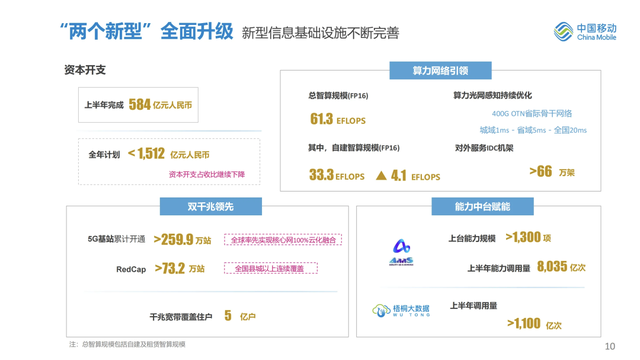Click the >1,100 亿次 value

click(534, 324)
